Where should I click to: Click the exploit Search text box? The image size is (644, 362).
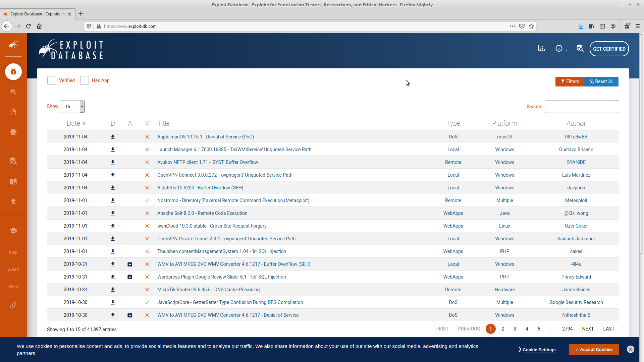582,107
